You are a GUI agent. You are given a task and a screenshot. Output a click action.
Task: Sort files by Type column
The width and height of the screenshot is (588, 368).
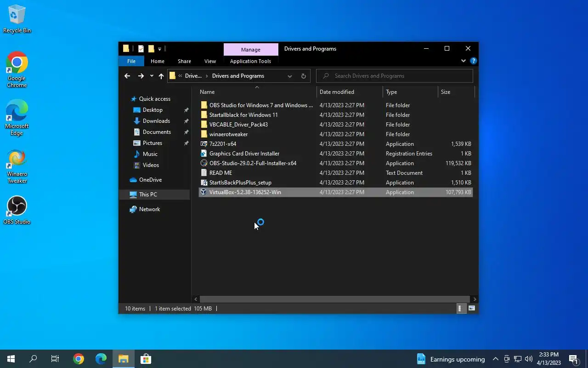point(410,92)
